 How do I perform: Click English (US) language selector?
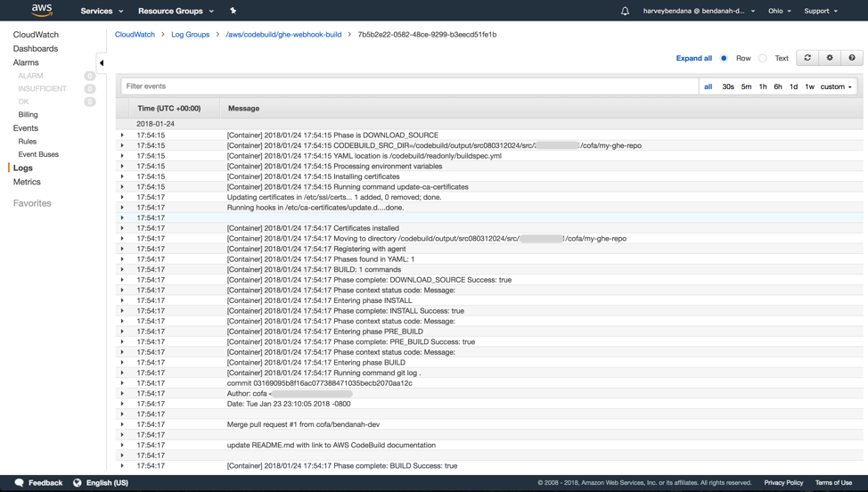coord(108,482)
